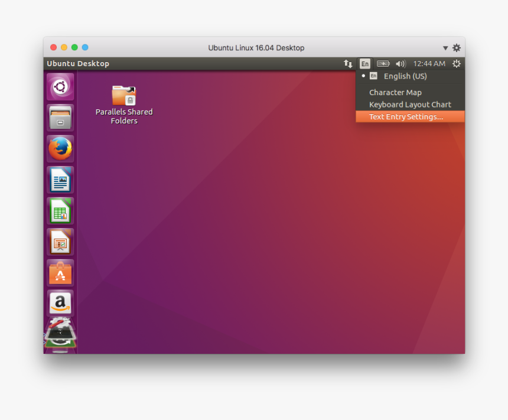Open the Firefox web browser
This screenshot has width=508, height=420.
click(60, 149)
